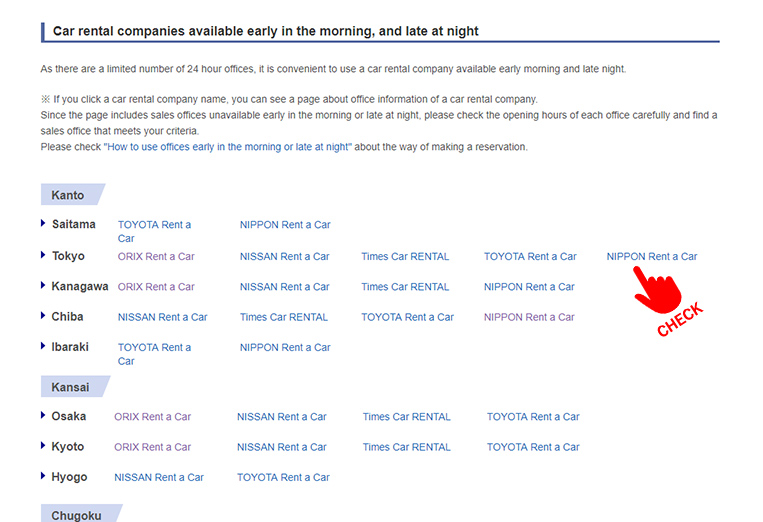Image resolution: width=763 pixels, height=522 pixels.
Task: Open NIPPON Rent a Car in the Tokyo row
Action: pyautogui.click(x=651, y=257)
